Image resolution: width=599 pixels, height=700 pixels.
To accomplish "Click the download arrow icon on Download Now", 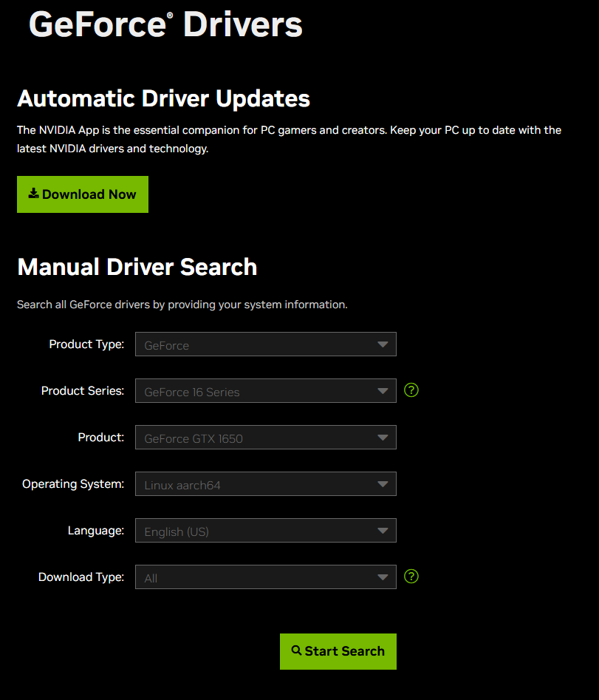I will pyautogui.click(x=33, y=194).
